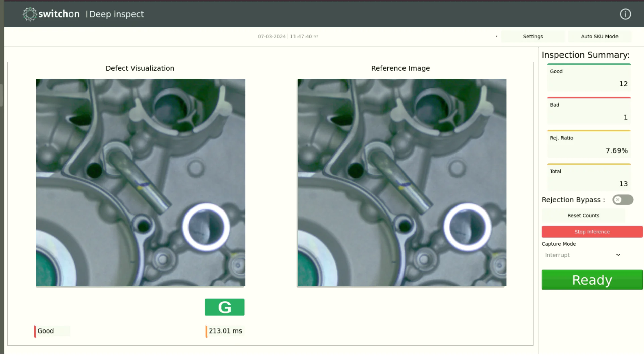Click the orange 213.01 ms latency bar
644x362 pixels.
coord(206,331)
